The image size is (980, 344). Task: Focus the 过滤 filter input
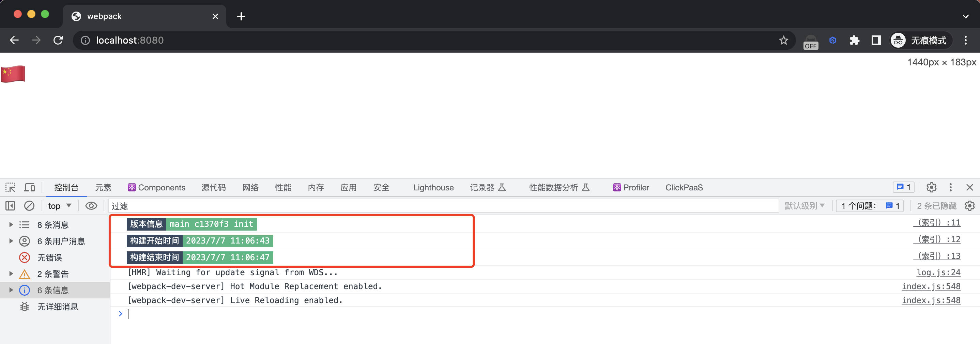pos(444,206)
